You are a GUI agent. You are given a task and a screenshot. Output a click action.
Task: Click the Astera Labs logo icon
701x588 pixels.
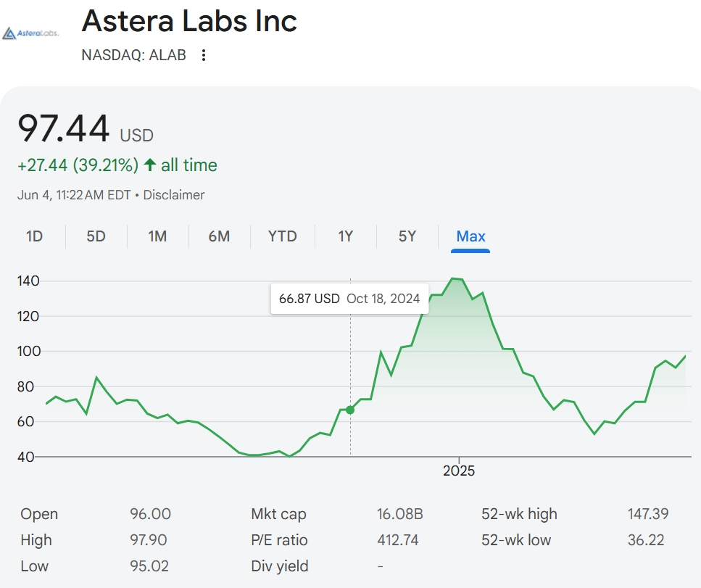click(30, 33)
